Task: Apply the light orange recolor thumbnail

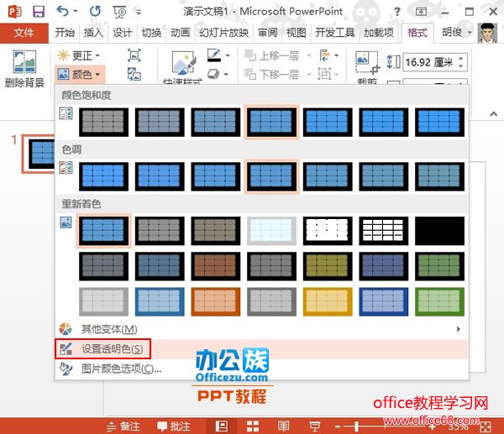Action: click(x=215, y=301)
